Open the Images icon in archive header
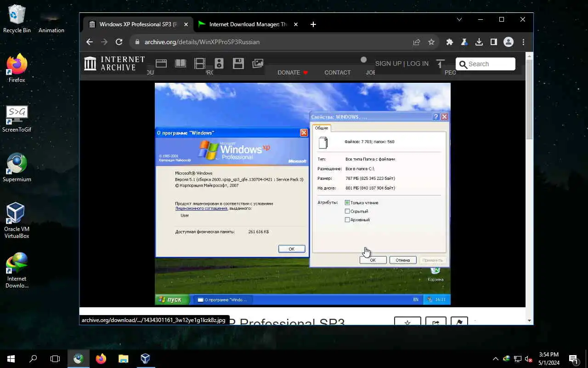Image resolution: width=588 pixels, height=368 pixels. point(258,63)
